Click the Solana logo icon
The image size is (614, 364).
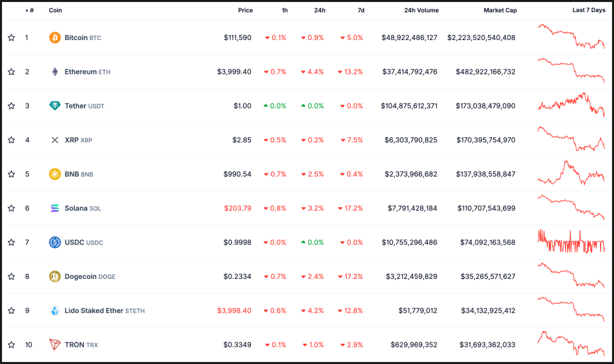pos(55,208)
